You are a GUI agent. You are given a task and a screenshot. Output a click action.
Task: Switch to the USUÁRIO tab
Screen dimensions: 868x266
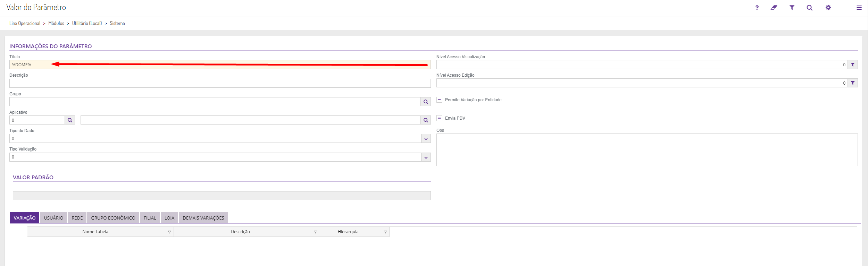point(53,218)
